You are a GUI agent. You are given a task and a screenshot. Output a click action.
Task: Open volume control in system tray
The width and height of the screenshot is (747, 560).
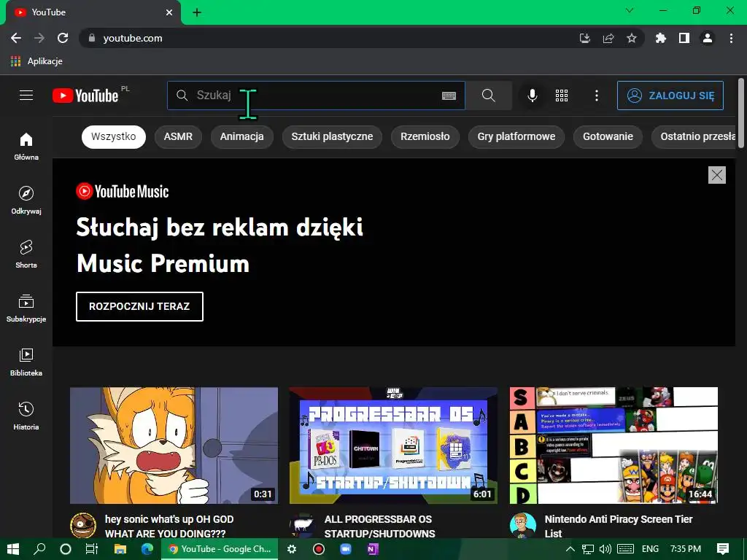tap(605, 549)
